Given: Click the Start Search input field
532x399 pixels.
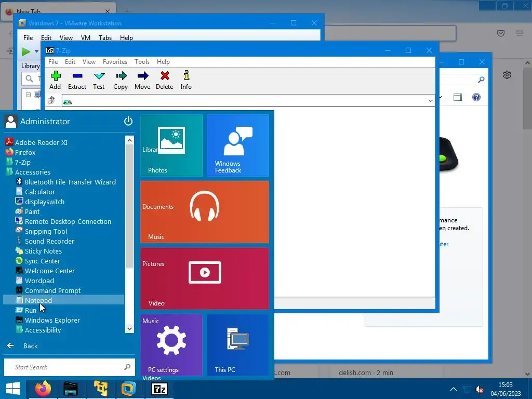Looking at the screenshot, I should (x=69, y=367).
